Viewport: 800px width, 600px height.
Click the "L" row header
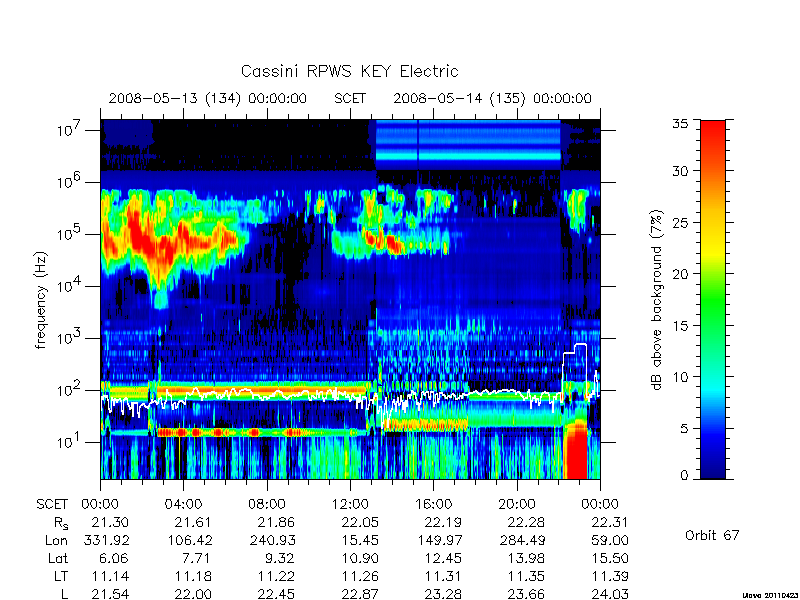pos(63,594)
